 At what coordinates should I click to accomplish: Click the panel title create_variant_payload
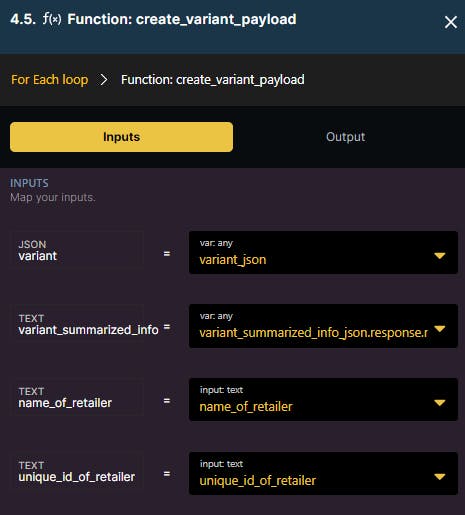click(182, 19)
